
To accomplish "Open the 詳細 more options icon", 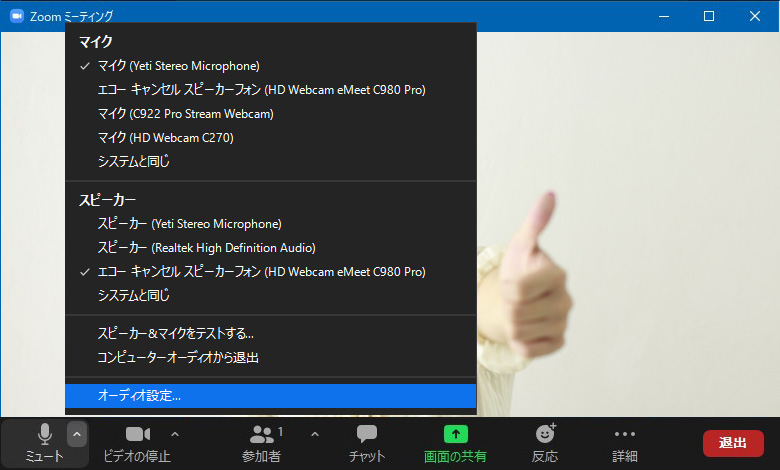I will (625, 435).
